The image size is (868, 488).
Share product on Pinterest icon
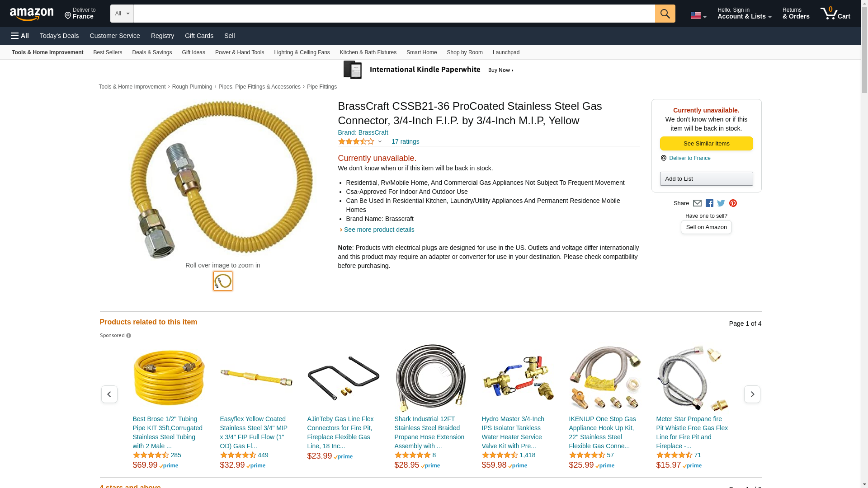pyautogui.click(x=733, y=203)
